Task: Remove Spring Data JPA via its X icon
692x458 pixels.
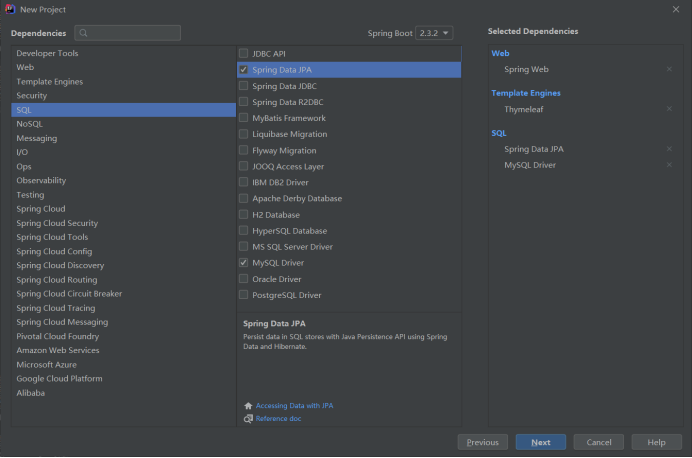Action: point(669,149)
